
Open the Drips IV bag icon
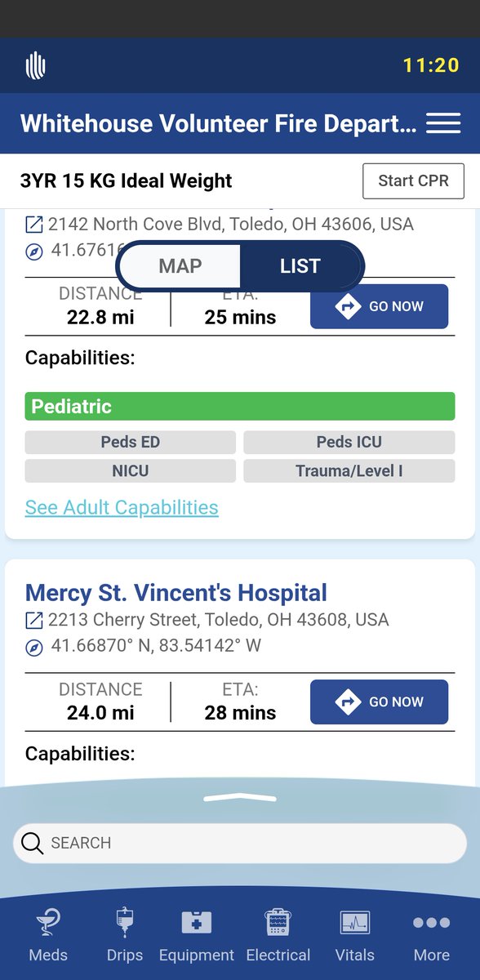tap(125, 922)
